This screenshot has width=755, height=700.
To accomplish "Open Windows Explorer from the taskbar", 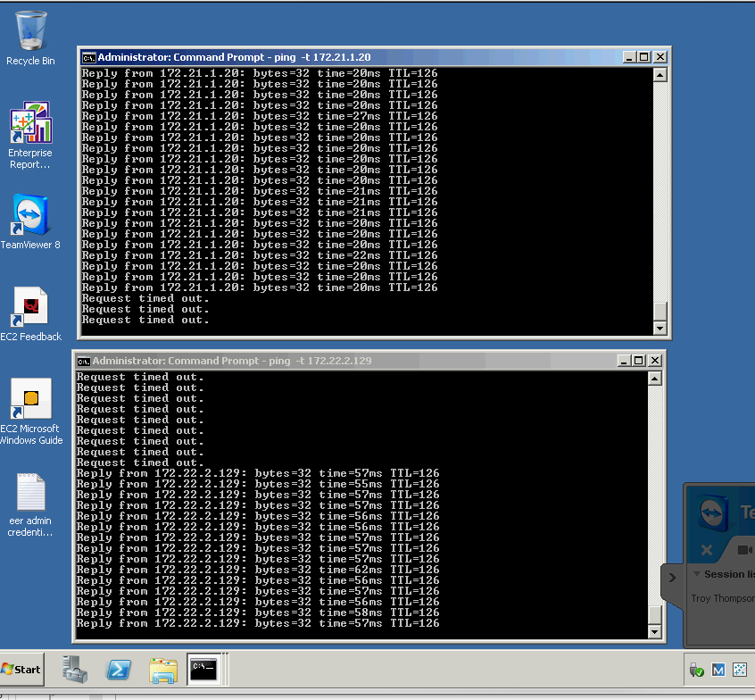I will click(163, 671).
